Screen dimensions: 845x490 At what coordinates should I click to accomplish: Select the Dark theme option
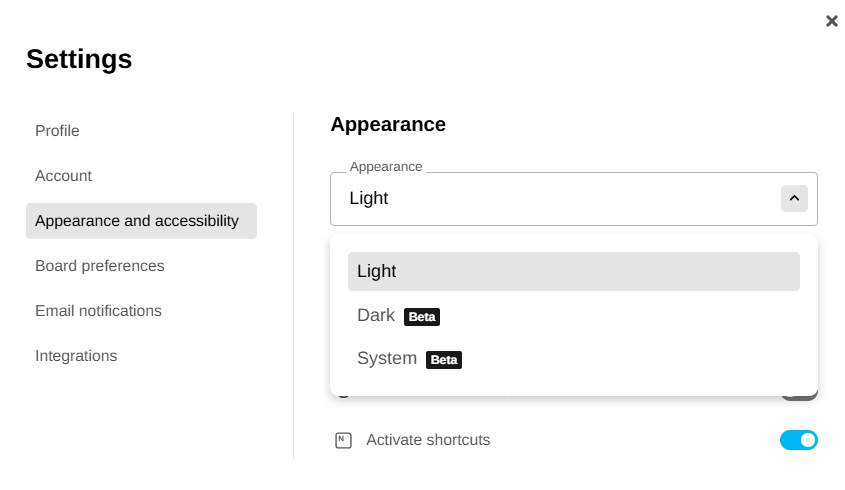click(x=376, y=316)
